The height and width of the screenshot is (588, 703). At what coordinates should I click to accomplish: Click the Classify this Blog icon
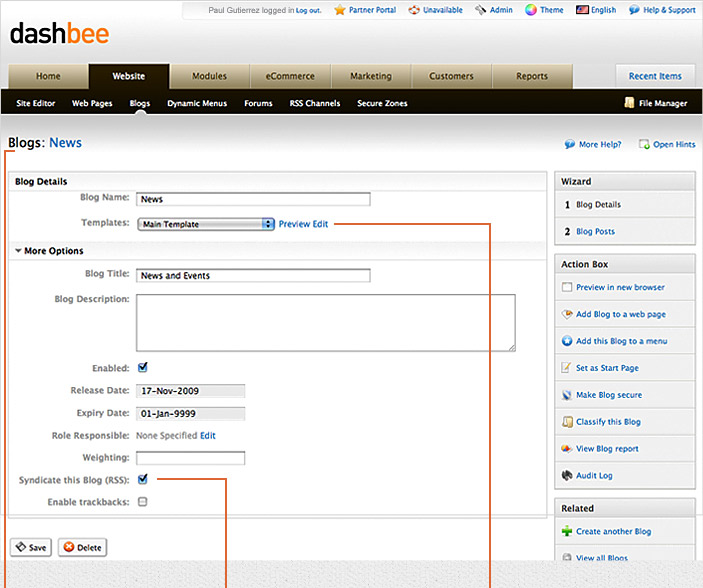567,422
